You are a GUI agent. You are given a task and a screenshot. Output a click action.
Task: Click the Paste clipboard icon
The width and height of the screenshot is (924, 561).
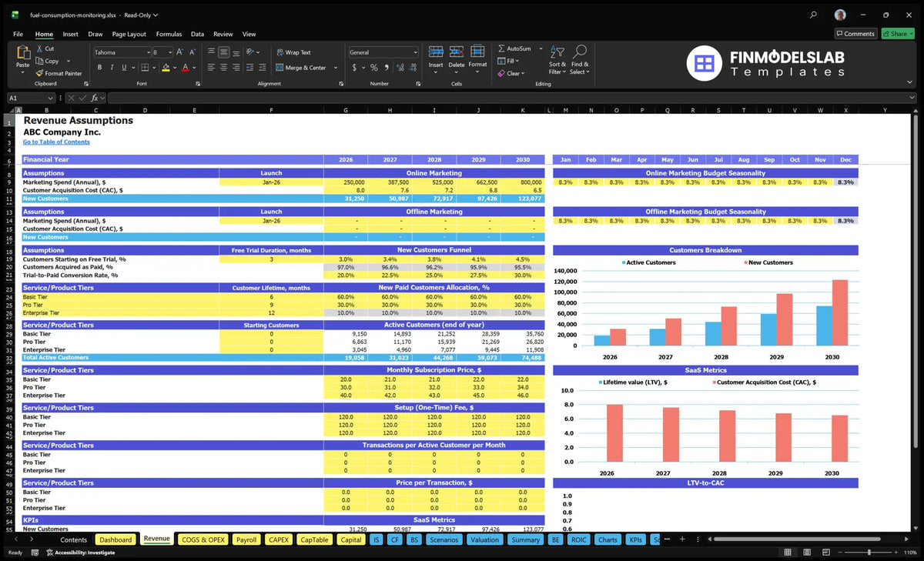pos(22,54)
